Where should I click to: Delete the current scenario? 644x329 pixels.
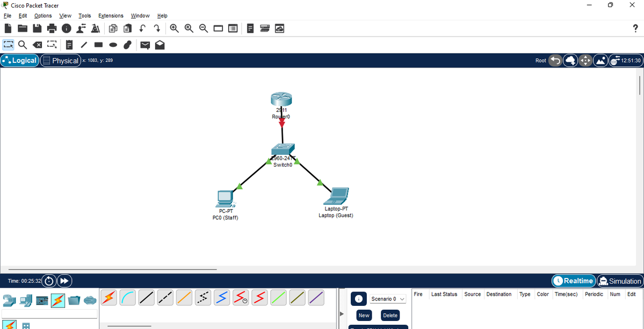(x=390, y=315)
